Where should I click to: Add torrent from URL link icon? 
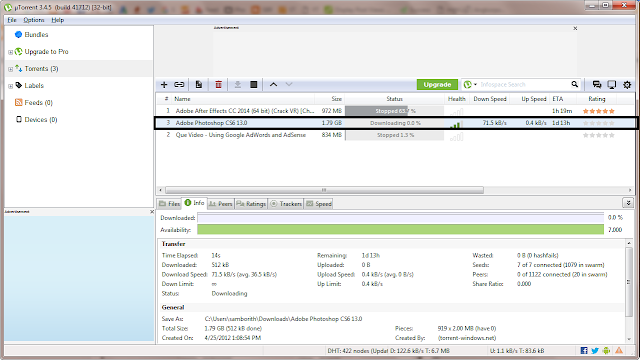pos(179,84)
